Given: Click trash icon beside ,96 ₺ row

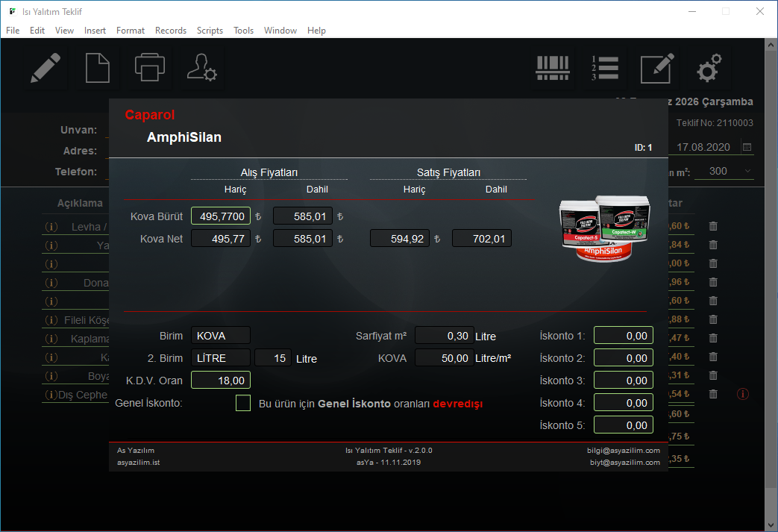Looking at the screenshot, I should (x=713, y=282).
